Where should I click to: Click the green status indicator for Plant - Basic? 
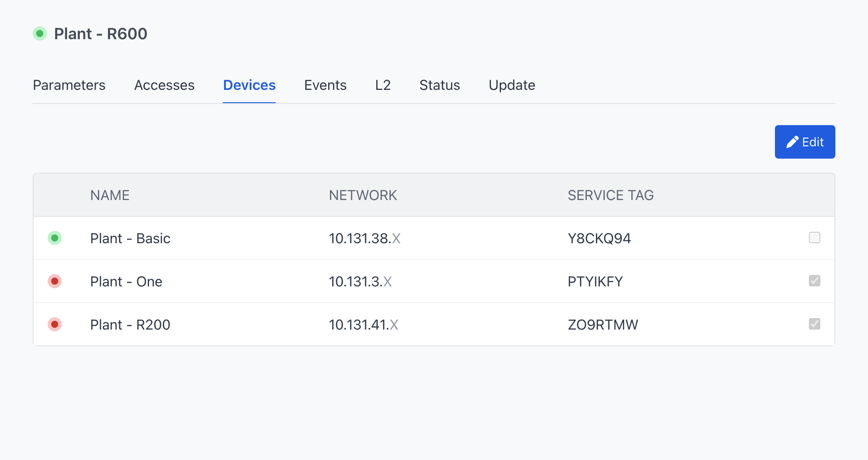(x=55, y=238)
